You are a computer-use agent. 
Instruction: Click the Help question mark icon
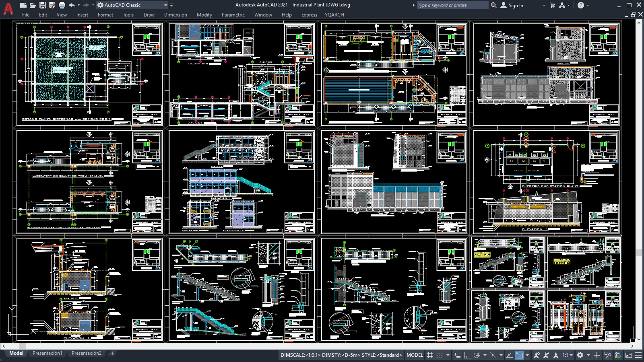tap(580, 5)
